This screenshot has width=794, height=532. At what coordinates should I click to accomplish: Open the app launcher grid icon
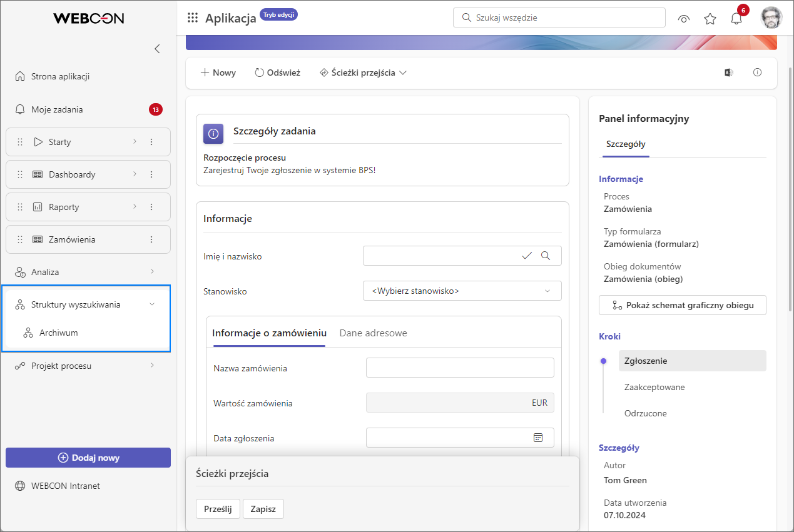(193, 18)
